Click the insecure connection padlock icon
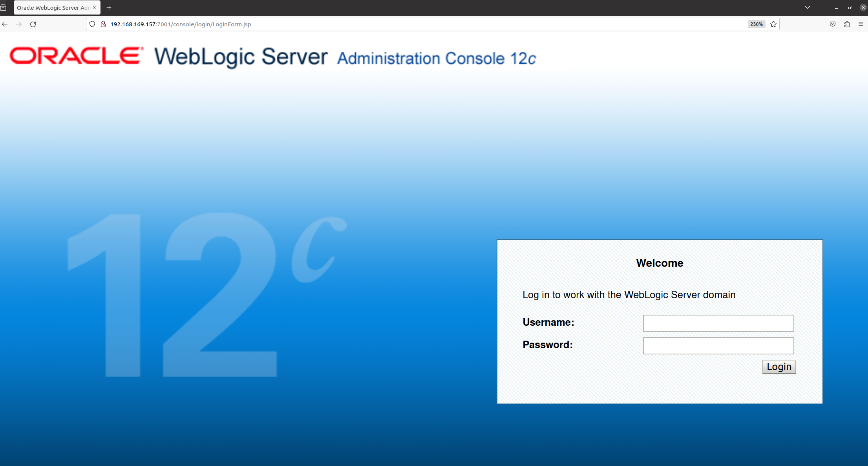This screenshot has height=466, width=868. (x=103, y=24)
